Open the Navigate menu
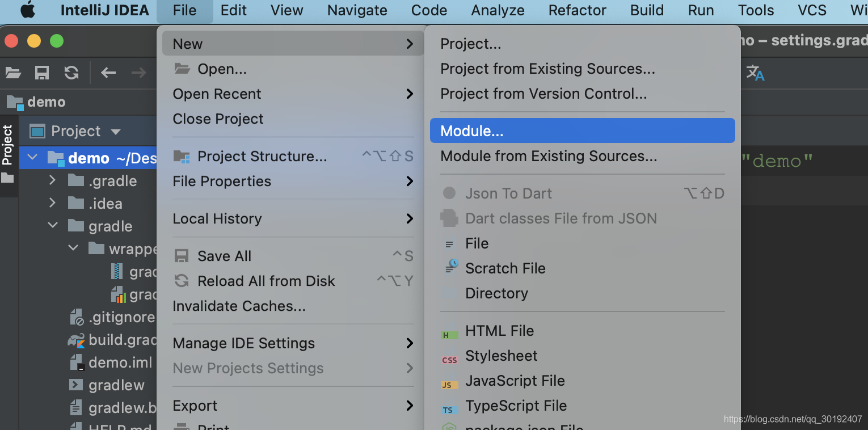 (357, 10)
